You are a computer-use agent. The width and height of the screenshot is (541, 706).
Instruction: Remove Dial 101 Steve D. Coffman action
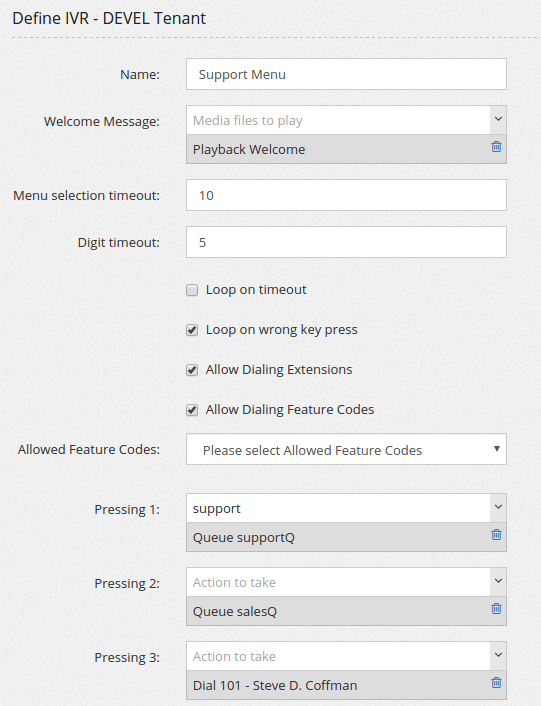coord(496,683)
